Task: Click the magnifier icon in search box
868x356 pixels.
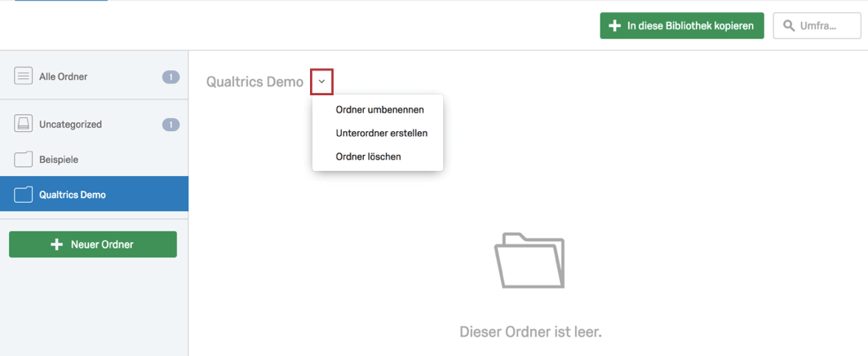Action: click(x=788, y=26)
